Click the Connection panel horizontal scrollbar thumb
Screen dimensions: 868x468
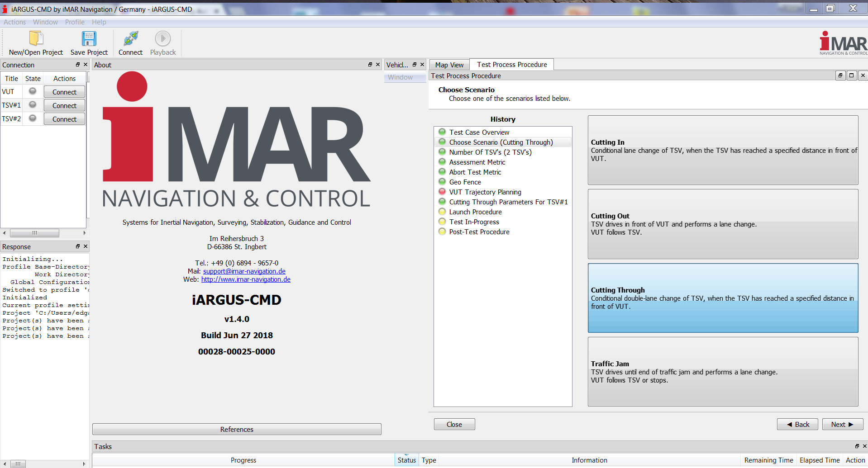pos(35,233)
